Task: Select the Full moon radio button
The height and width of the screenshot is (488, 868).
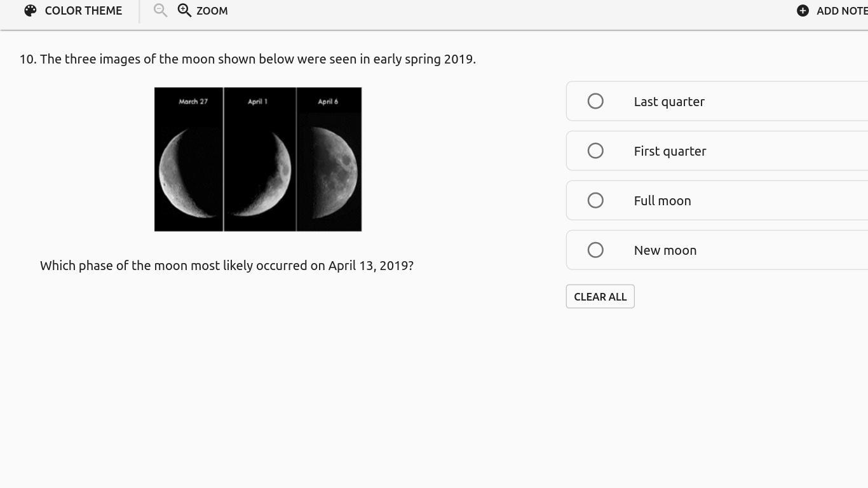Action: coord(595,201)
